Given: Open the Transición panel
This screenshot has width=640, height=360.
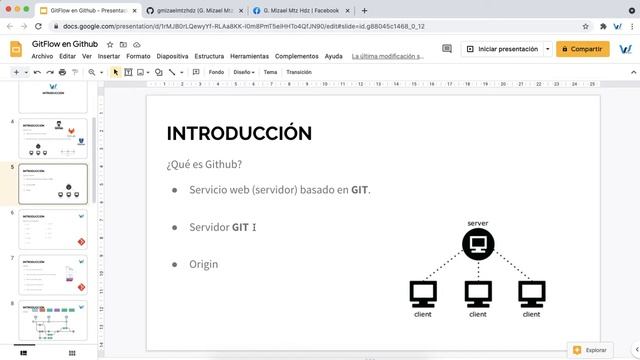Looking at the screenshot, I should point(299,72).
